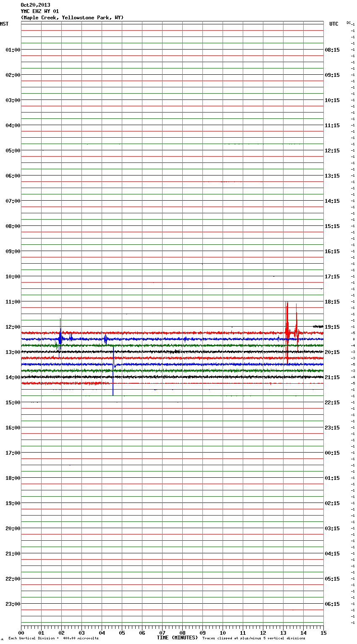Click the MST timezone header
This screenshot has height=644, width=357.
[4, 24]
